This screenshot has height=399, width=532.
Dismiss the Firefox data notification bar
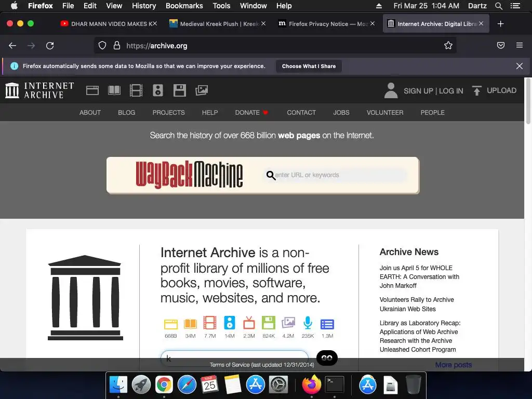click(x=520, y=66)
